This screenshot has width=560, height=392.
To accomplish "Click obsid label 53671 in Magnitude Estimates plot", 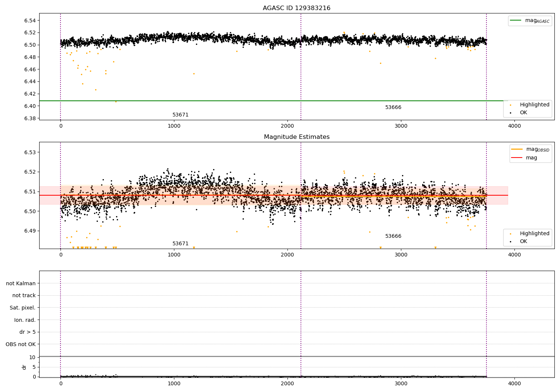I will click(180, 244).
